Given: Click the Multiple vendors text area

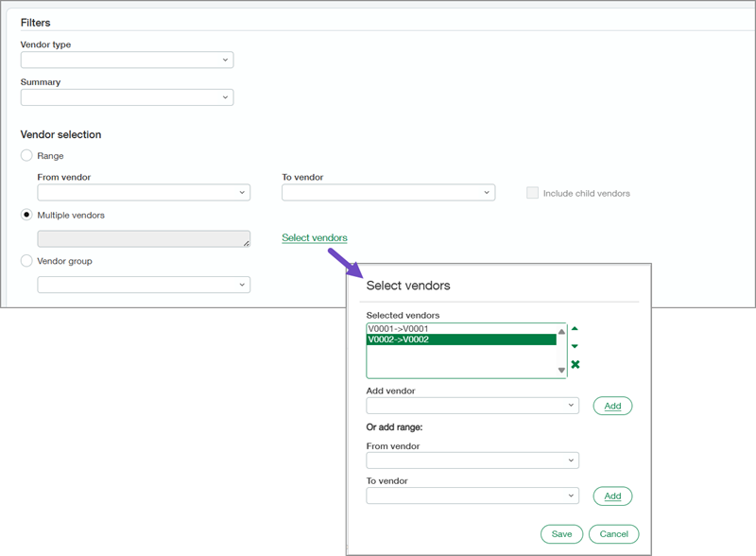Looking at the screenshot, I should [144, 239].
